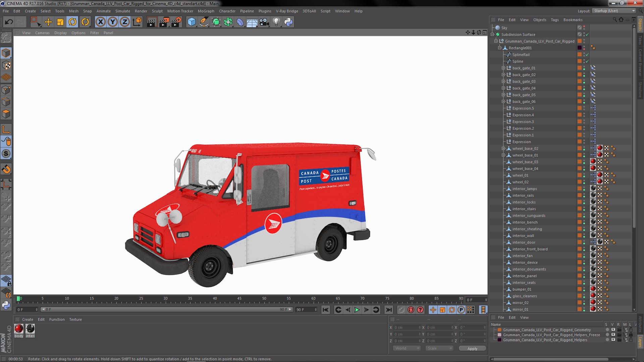Screen dimensions: 644x362
Task: Select the body material thumbnail
Action: pos(19,329)
